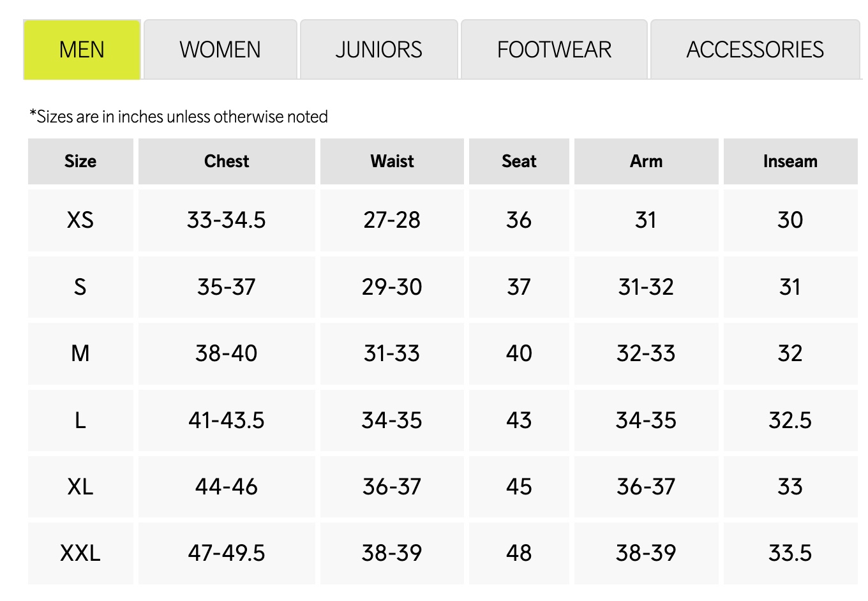Screen dimensions: 868x601
Task: Click the 33.5 inseam cell
Action: (790, 553)
